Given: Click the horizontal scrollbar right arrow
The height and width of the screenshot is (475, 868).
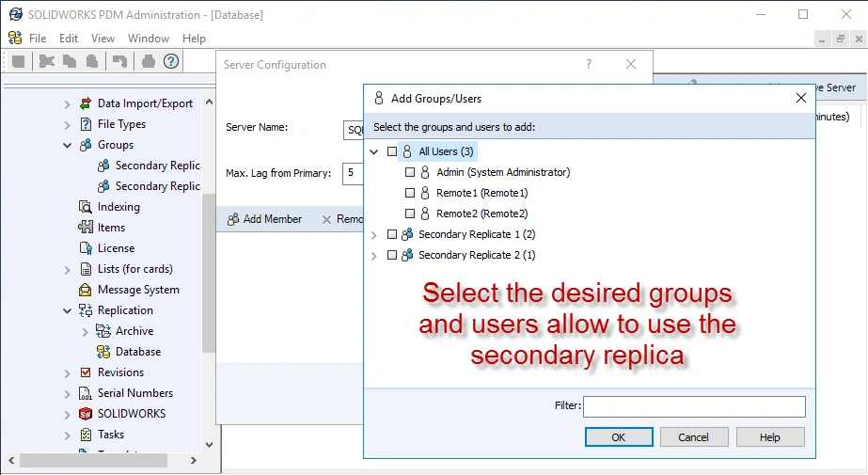Looking at the screenshot, I should pos(193,460).
